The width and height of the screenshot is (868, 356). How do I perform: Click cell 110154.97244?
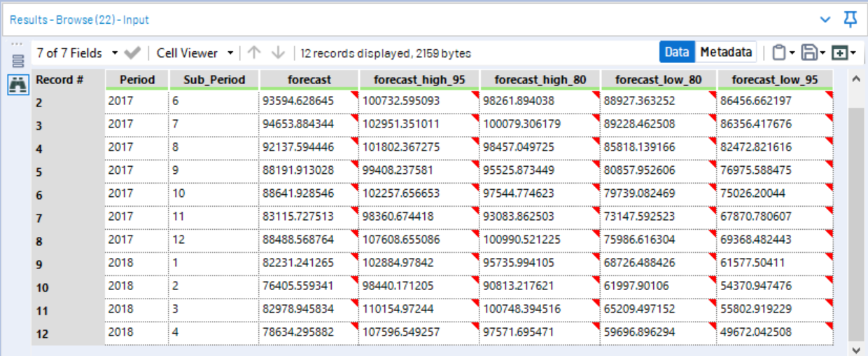(x=419, y=310)
